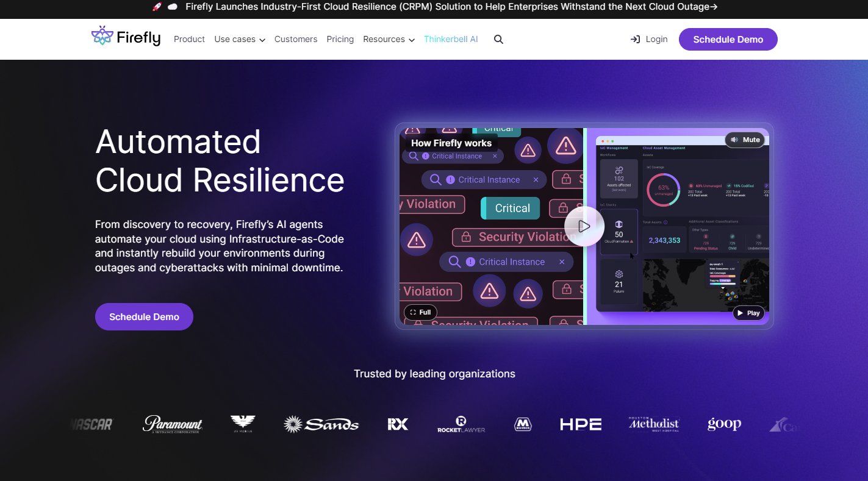Screen dimensions: 868x481
Task: Click the Sands logo
Action: pyautogui.click(x=321, y=424)
